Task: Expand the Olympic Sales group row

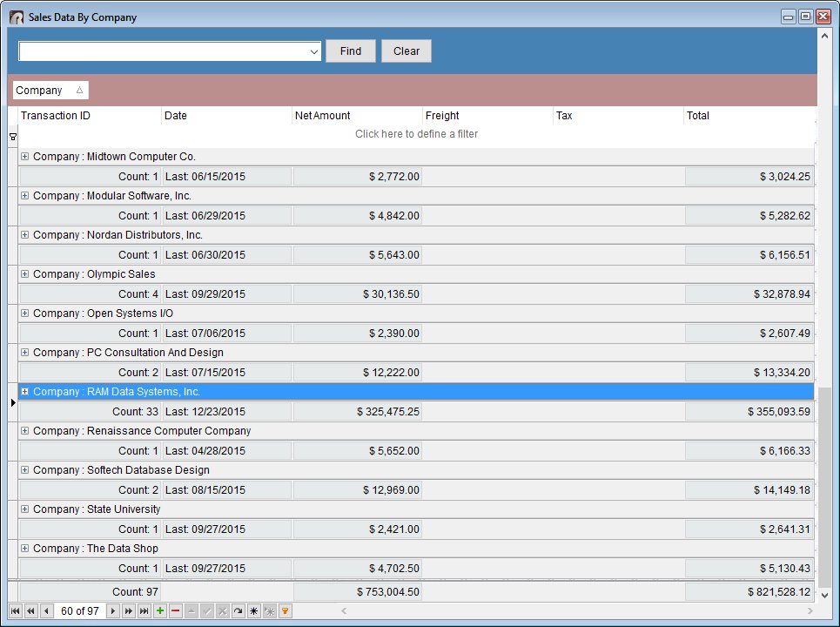Action: (24, 274)
